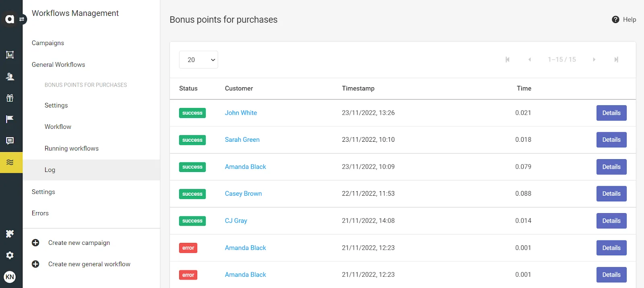This screenshot has width=644, height=288.
Task: Select Running workflows menu item
Action: [x=72, y=148]
